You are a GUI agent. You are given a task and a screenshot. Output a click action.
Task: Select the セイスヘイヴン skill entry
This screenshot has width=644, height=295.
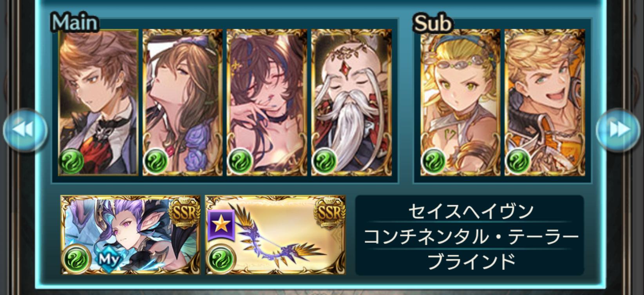470,211
